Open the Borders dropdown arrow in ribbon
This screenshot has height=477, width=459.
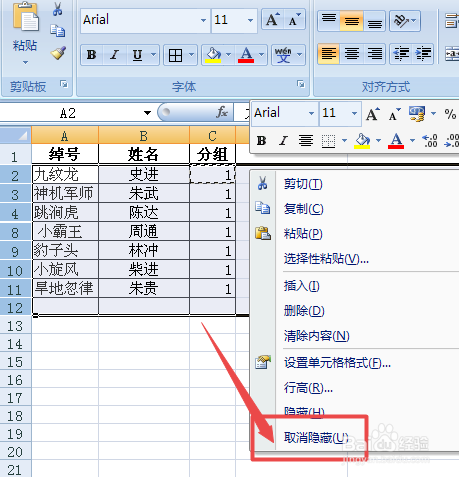tap(191, 55)
